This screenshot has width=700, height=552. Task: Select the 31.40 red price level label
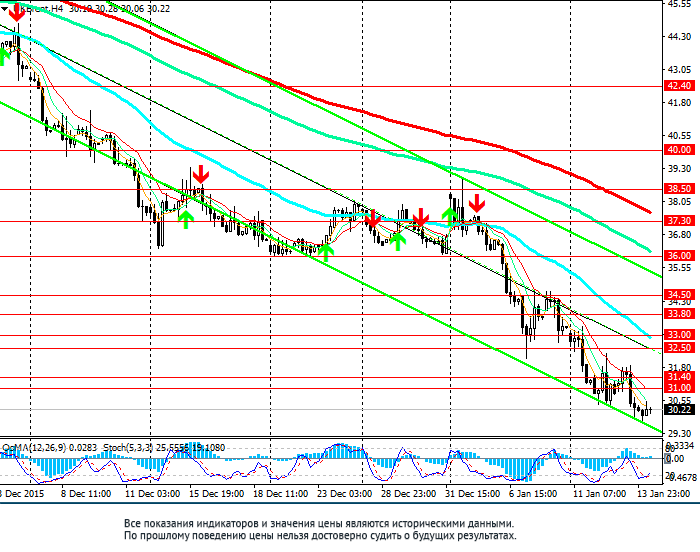[679, 377]
